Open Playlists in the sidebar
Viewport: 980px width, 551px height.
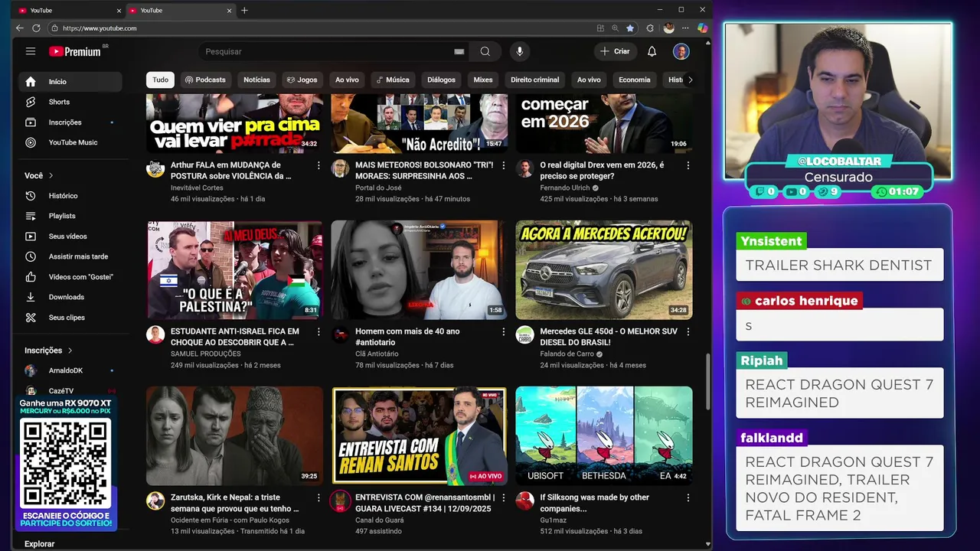(x=70, y=216)
